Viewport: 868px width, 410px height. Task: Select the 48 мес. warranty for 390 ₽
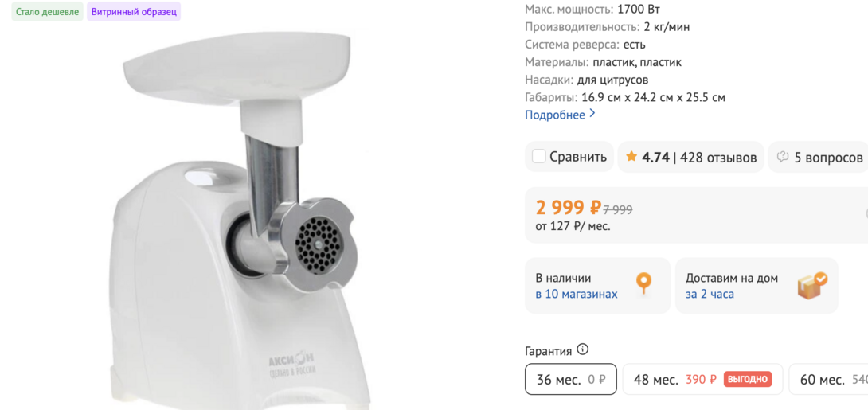702,379
